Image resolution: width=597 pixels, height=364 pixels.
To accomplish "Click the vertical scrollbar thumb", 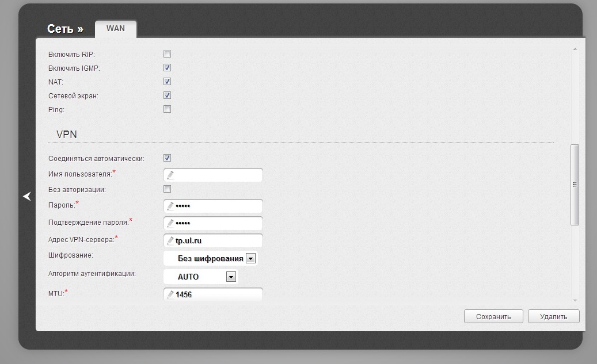I will click(x=575, y=185).
